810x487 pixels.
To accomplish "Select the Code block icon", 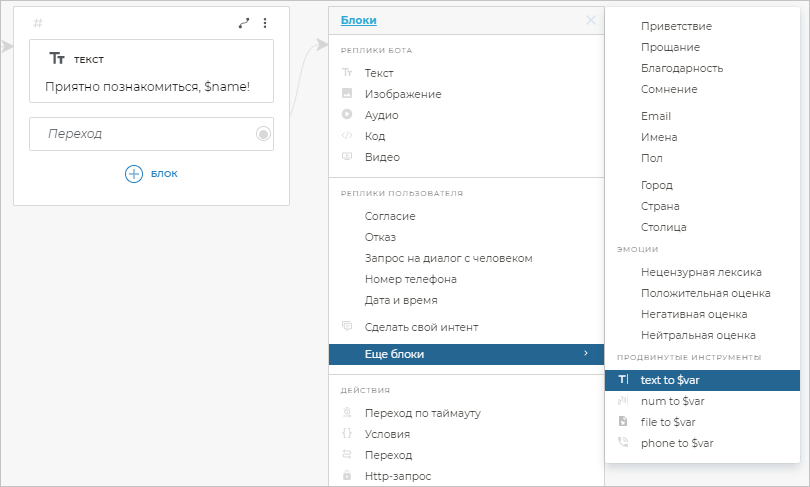I will (347, 136).
